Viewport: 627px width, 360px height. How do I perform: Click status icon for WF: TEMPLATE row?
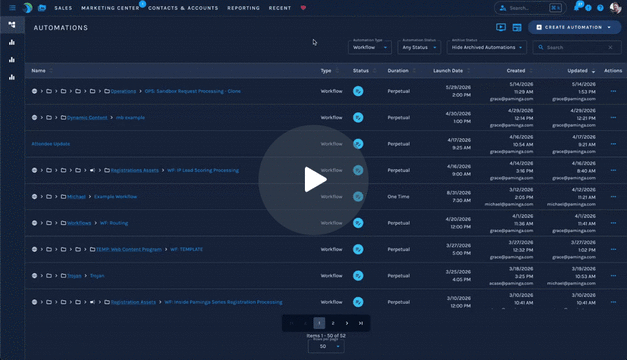tap(358, 249)
